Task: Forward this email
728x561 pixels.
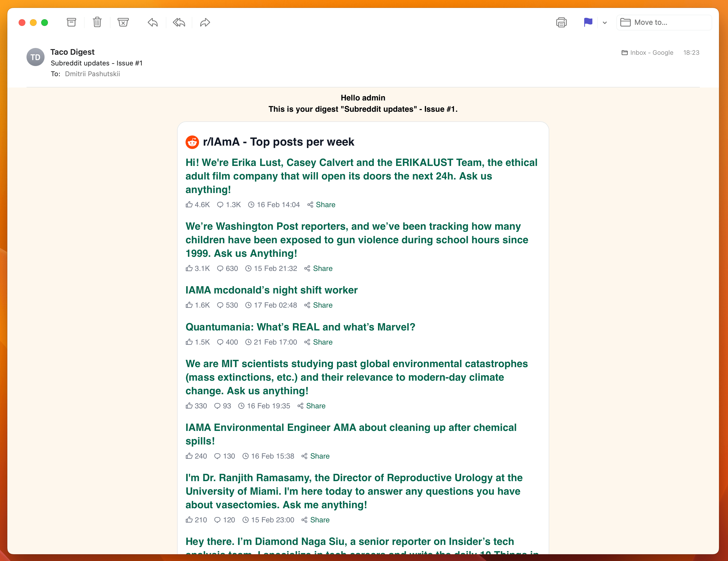Action: coord(205,22)
